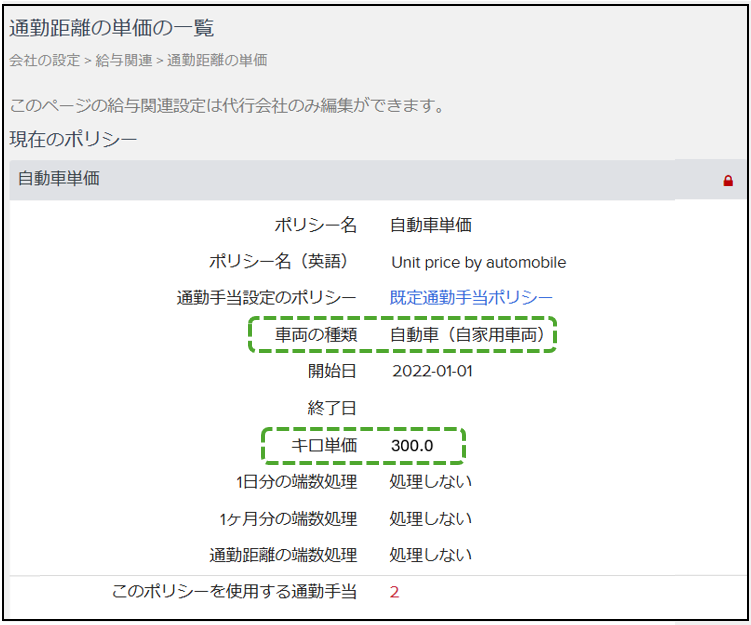Select the text Unit price by automobile
Image resolution: width=751 pixels, height=625 pixels.
tap(478, 263)
